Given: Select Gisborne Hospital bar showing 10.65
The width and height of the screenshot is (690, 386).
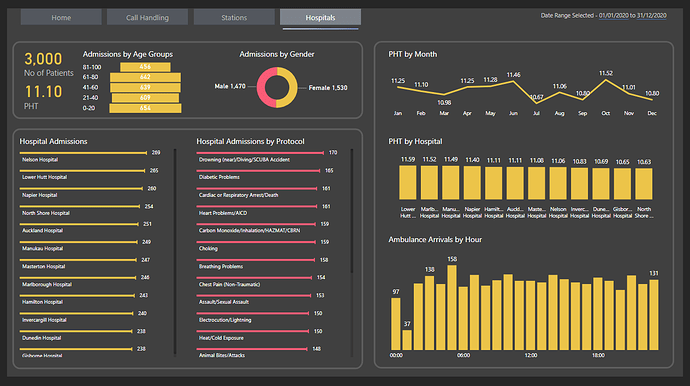Looking at the screenshot, I should pyautogui.click(x=622, y=184).
